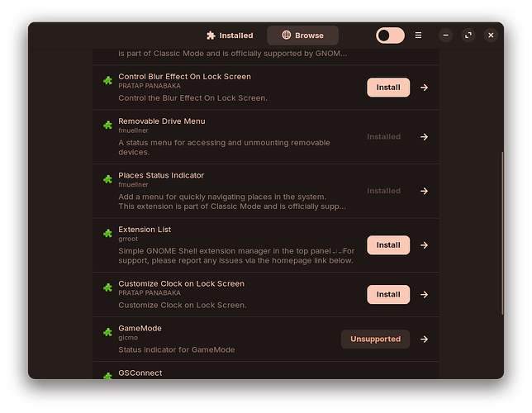
Task: Select the GameMode extension title
Action: (140, 328)
